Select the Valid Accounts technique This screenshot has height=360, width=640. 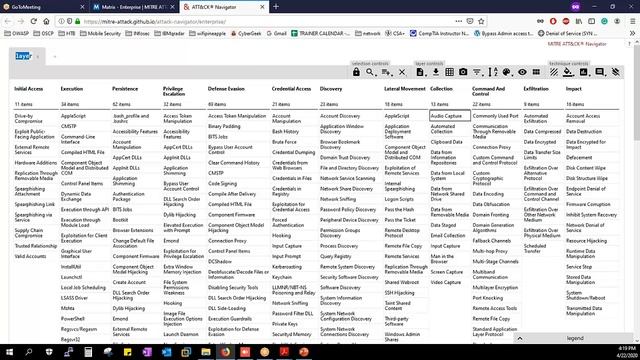31,256
